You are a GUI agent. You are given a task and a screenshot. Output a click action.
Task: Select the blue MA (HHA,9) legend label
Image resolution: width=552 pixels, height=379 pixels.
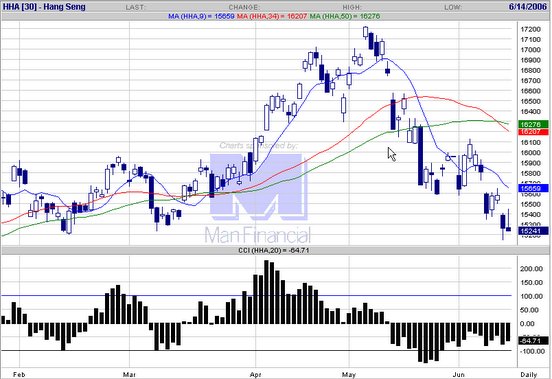(x=201, y=16)
